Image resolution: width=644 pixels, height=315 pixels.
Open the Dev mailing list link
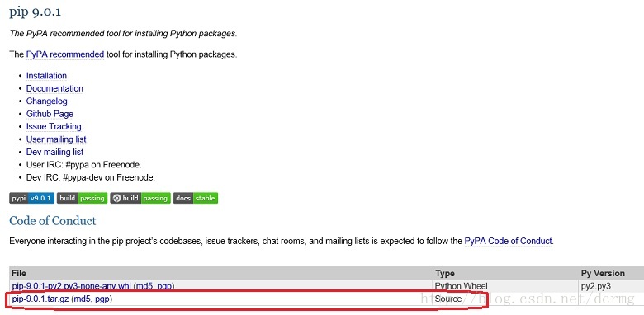coord(55,153)
